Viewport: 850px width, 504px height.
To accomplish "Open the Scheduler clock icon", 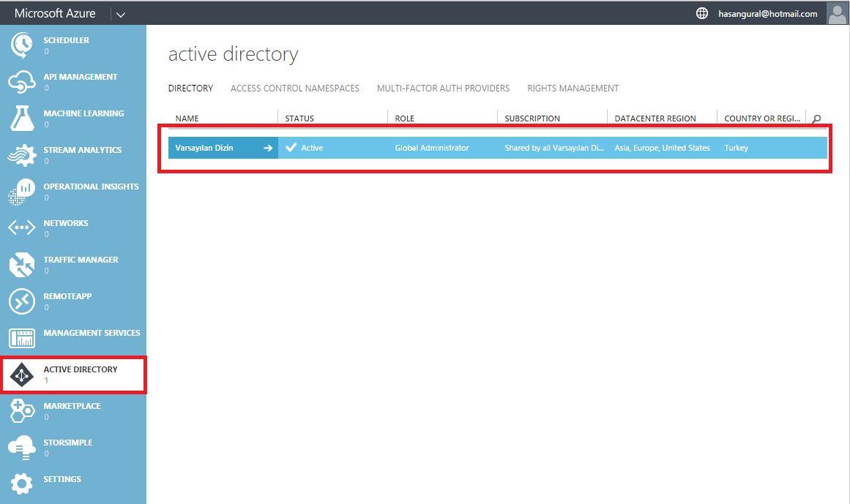I will coord(22,45).
